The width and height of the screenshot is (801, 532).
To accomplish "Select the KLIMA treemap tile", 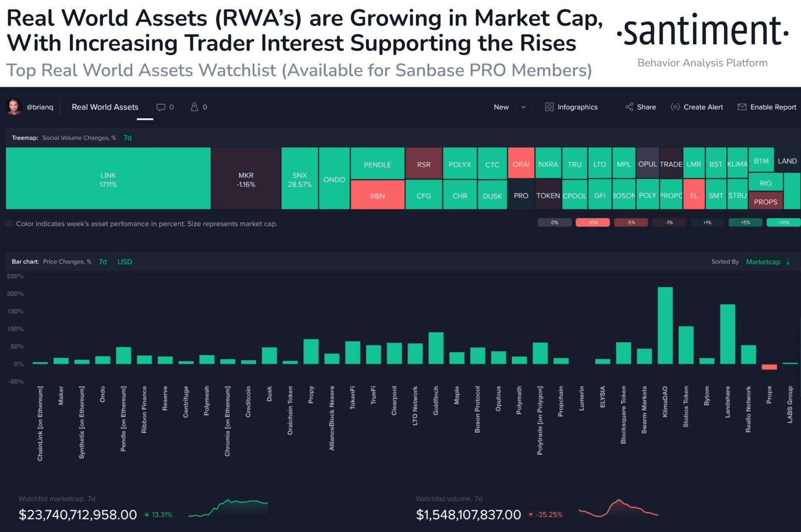I will (x=737, y=163).
